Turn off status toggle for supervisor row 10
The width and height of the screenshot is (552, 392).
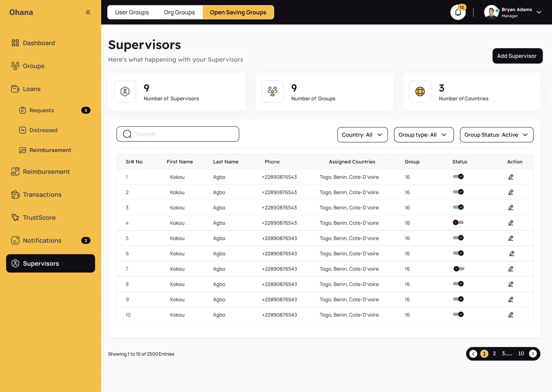tap(458, 314)
